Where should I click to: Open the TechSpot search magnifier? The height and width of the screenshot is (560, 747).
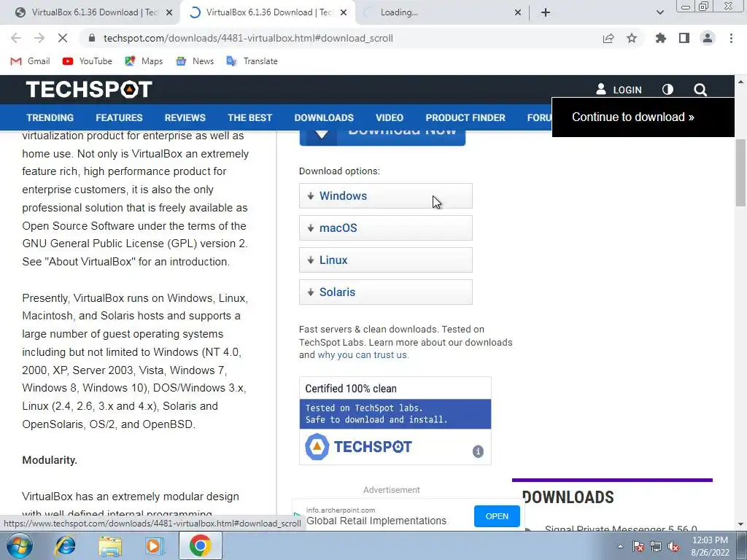pos(700,90)
